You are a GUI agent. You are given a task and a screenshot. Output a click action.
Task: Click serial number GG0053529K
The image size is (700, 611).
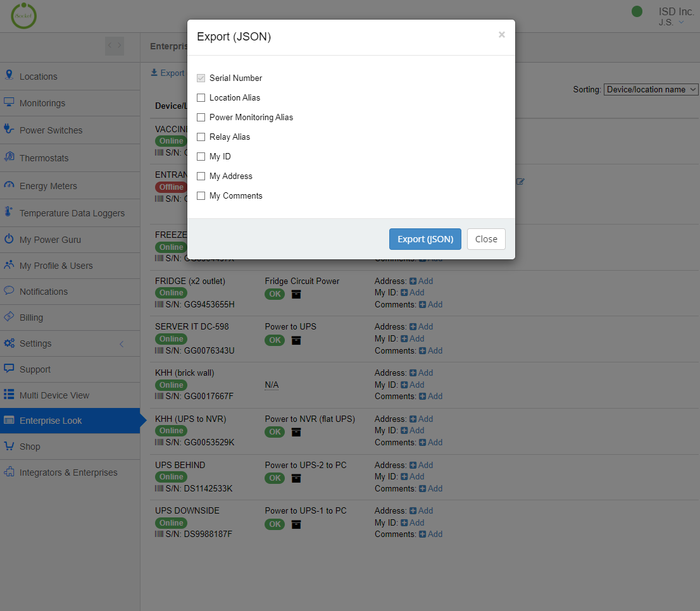coord(209,442)
